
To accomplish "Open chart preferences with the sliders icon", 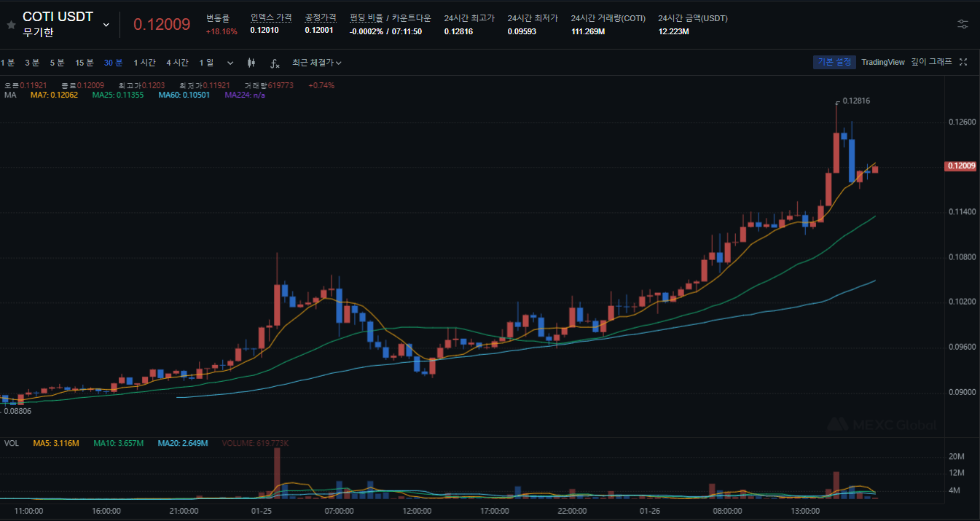I will pos(963,24).
